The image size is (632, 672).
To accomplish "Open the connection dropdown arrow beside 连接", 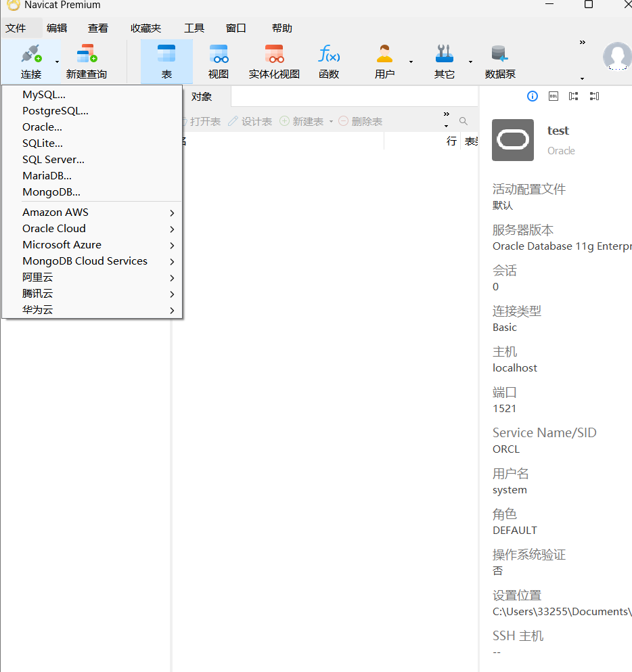I will [x=57, y=62].
